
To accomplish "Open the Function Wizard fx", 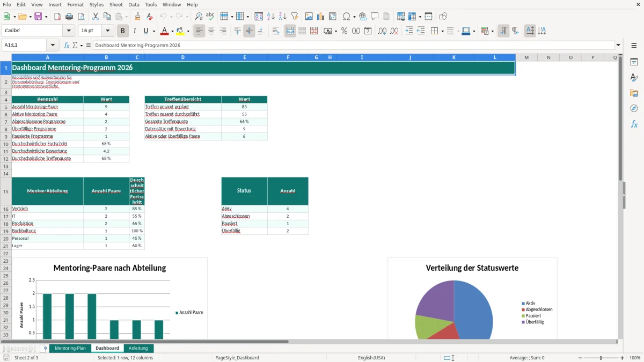I will point(67,45).
